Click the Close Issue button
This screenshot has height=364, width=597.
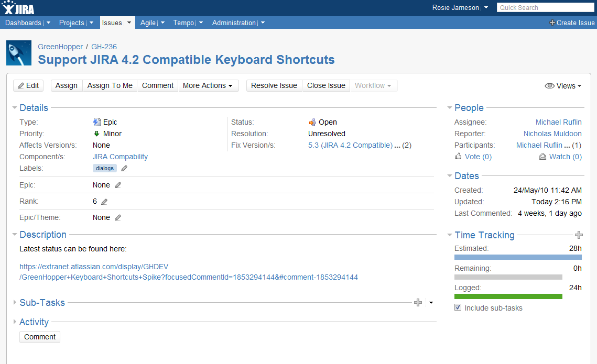coord(327,85)
